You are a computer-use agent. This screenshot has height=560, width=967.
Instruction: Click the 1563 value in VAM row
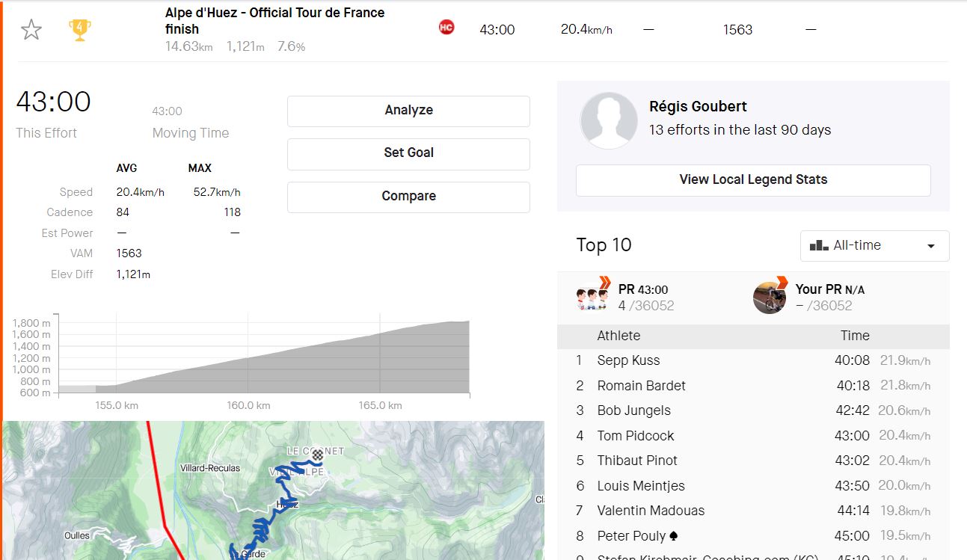pyautogui.click(x=129, y=253)
